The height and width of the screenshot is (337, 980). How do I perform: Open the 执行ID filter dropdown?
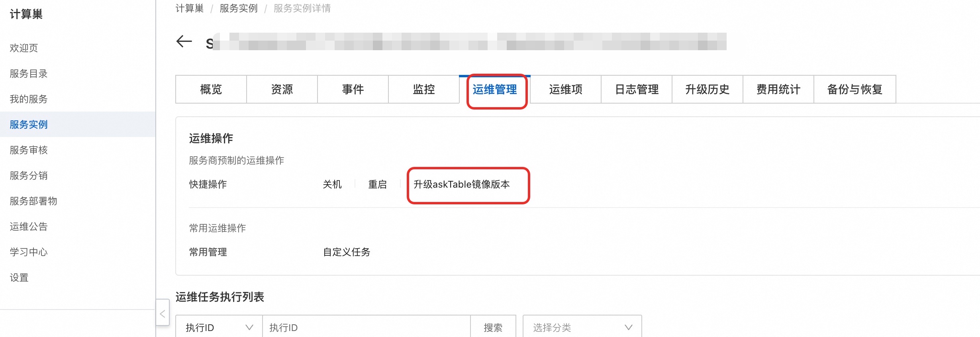[x=219, y=327]
